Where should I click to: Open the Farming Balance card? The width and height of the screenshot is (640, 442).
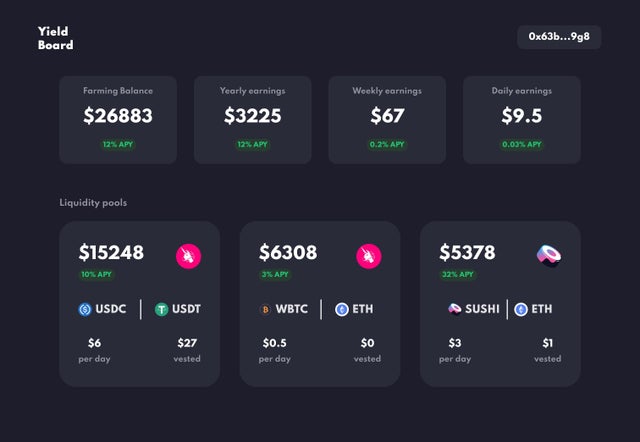tap(118, 120)
